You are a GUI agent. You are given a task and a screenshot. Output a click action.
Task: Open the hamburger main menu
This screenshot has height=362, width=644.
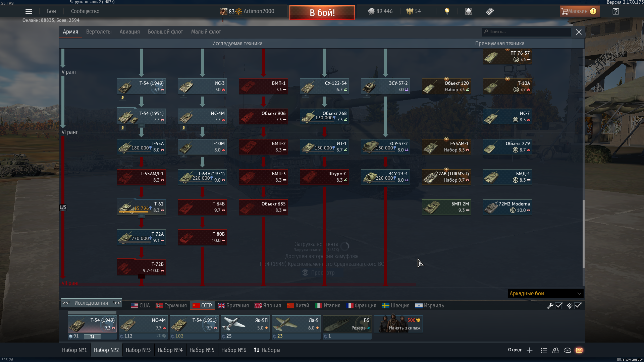click(x=29, y=11)
